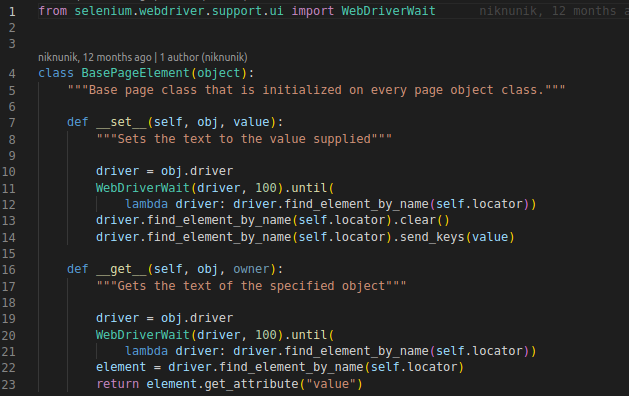Click the "Sets the text" docstring
The height and width of the screenshot is (396, 629).
tap(244, 139)
